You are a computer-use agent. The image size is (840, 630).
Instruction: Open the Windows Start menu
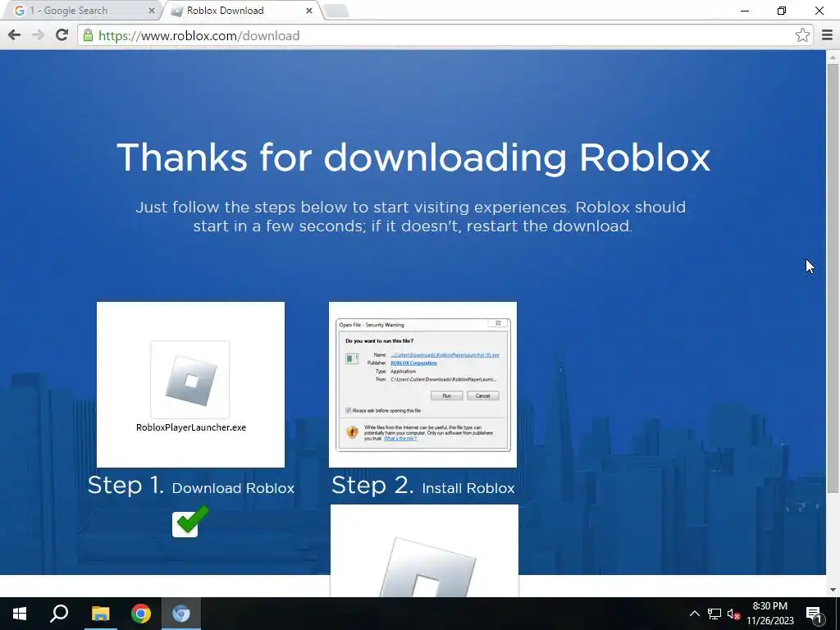(20, 614)
